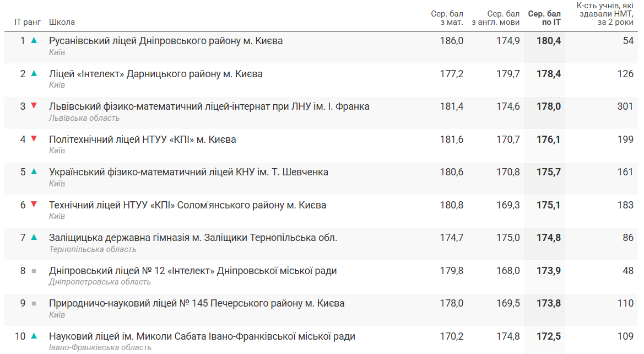Click the green up arrow beside rank 2

[34, 74]
